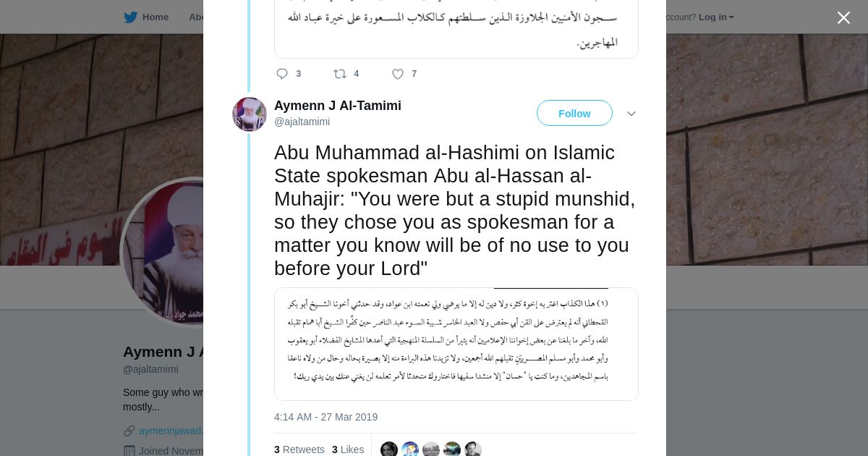The height and width of the screenshot is (456, 868).
Task: Open the Log in dropdown
Action: [716, 17]
